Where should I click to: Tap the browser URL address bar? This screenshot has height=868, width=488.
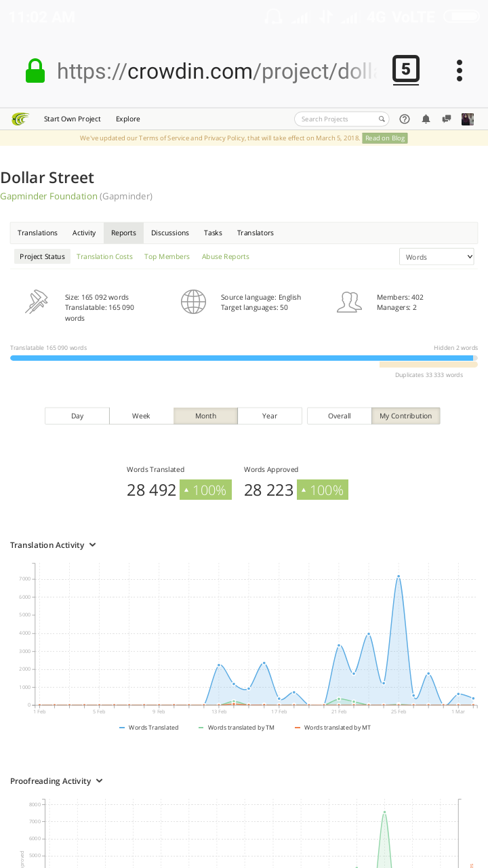(x=217, y=71)
